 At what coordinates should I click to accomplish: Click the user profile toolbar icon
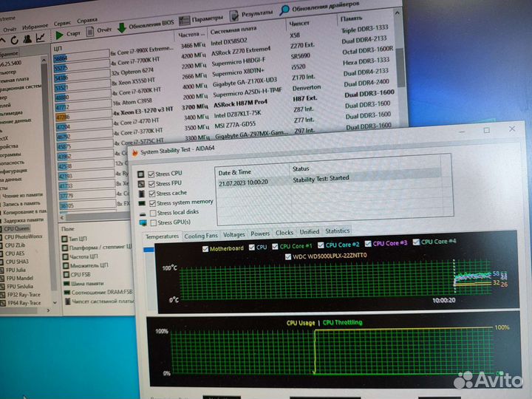click(x=27, y=39)
